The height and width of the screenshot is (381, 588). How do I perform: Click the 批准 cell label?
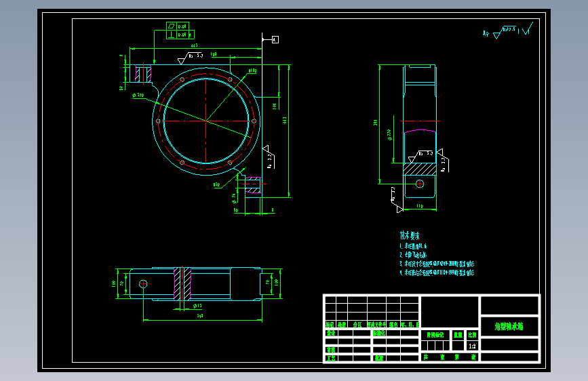pos(378,358)
